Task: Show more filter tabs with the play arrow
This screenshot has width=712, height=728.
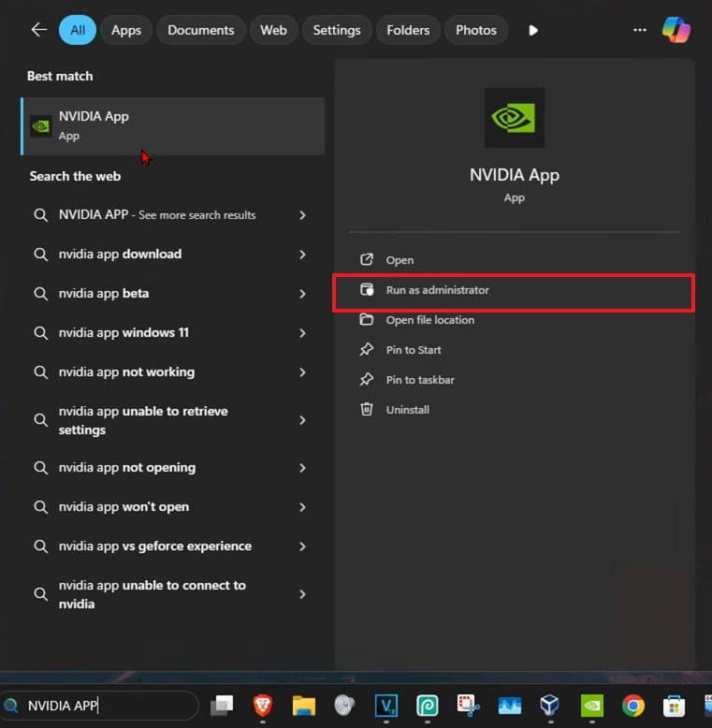Action: pos(533,30)
